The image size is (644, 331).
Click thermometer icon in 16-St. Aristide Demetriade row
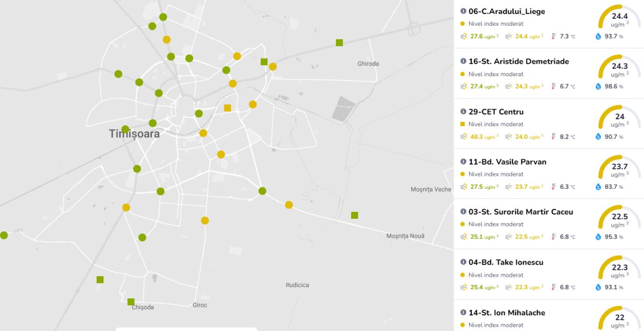click(553, 86)
